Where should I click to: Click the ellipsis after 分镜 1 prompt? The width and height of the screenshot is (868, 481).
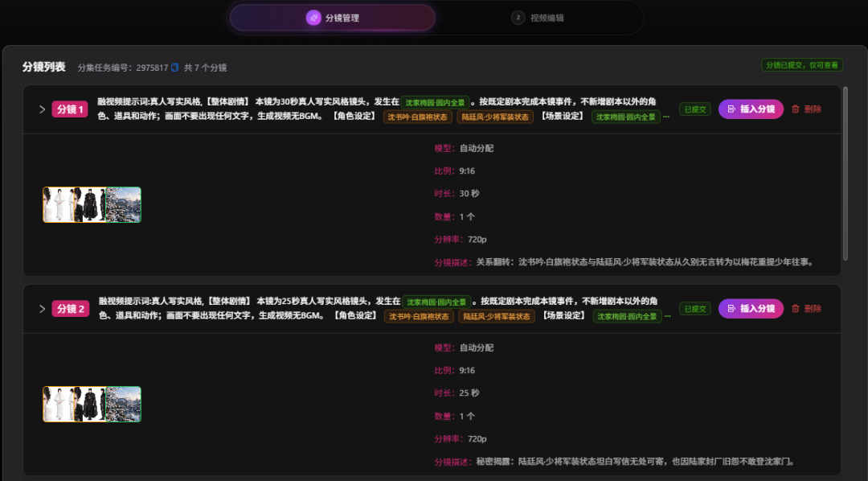coord(666,117)
